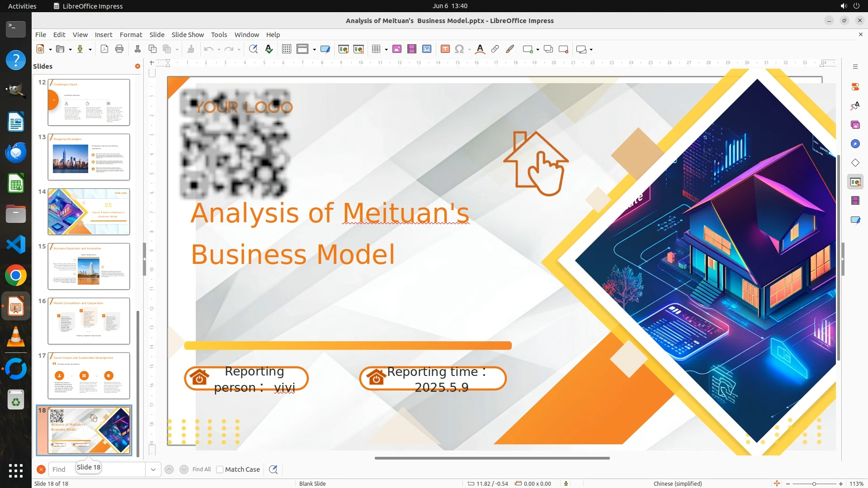Expand the Insert Table dropdown arrow
Viewport: 868px width, 488px height.
click(x=387, y=50)
